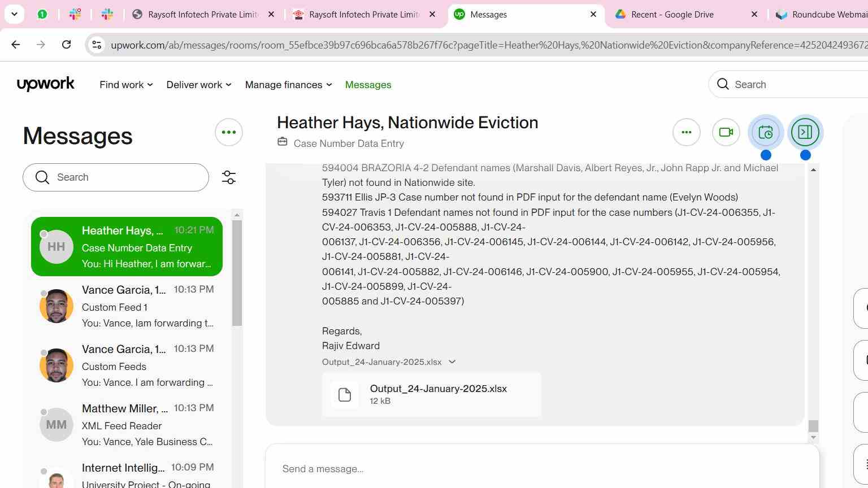Open the green pinned tab with badge
The height and width of the screenshot is (488, 868).
point(42,14)
